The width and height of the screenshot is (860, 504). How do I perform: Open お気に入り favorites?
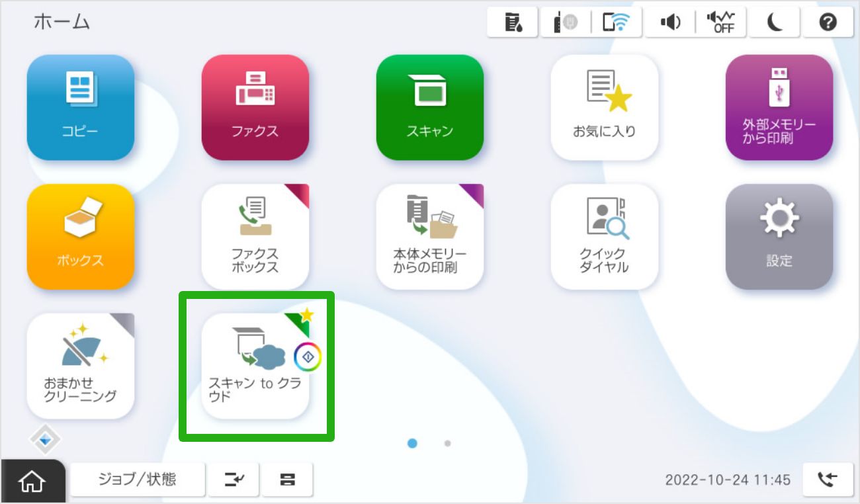pyautogui.click(x=605, y=108)
